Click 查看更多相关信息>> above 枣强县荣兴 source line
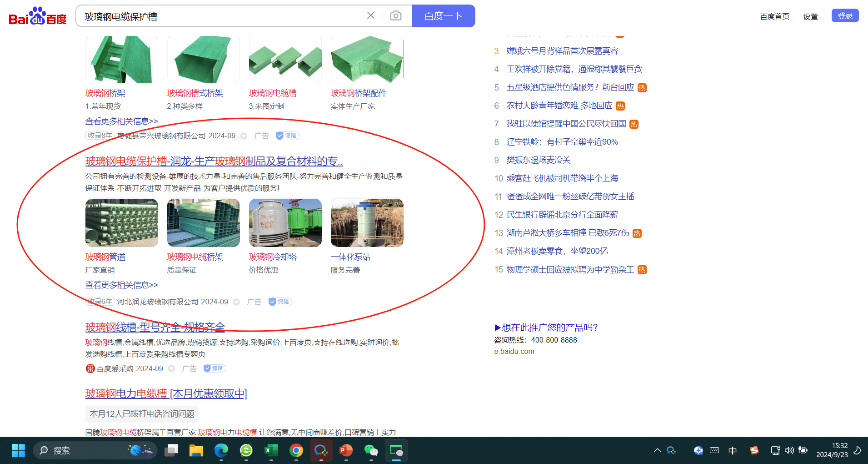Viewport: 868px width, 464px height. (121, 121)
